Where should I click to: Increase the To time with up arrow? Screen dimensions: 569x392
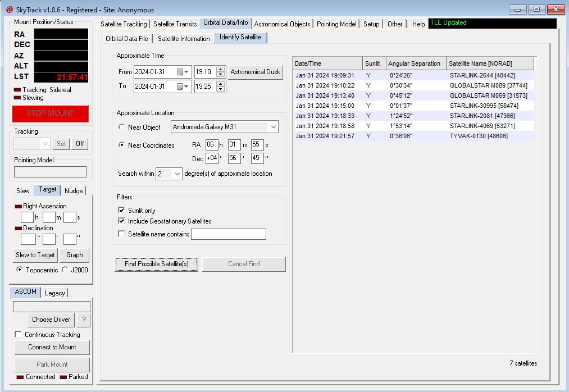tap(220, 84)
